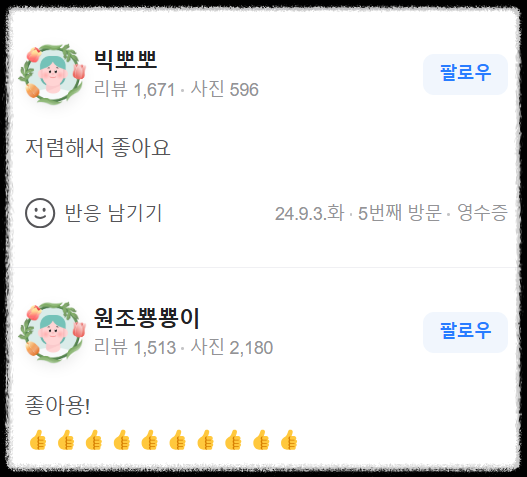Click the fifth thumbs-up emoji
The width and height of the screenshot is (527, 477).
pyautogui.click(x=149, y=440)
